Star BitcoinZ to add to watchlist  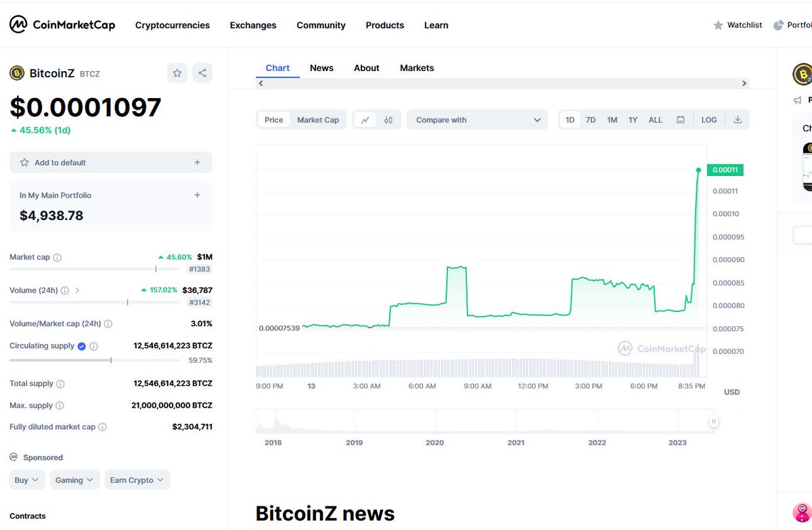177,73
